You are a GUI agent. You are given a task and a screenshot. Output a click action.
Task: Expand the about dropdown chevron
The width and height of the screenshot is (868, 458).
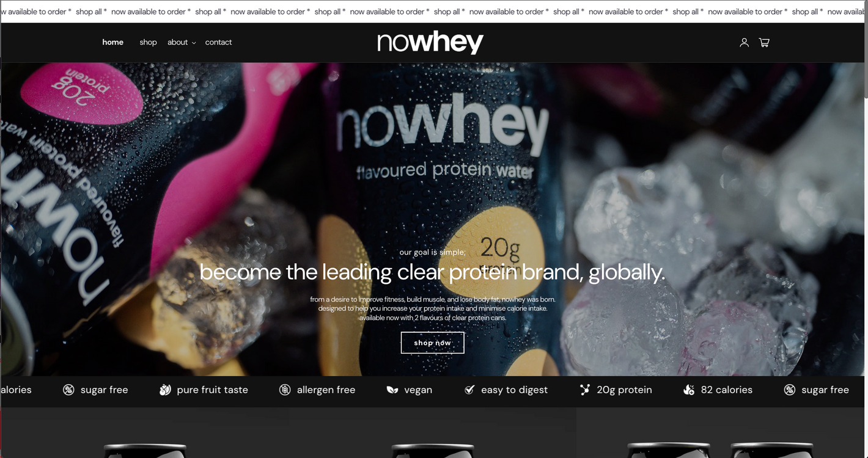[194, 43]
